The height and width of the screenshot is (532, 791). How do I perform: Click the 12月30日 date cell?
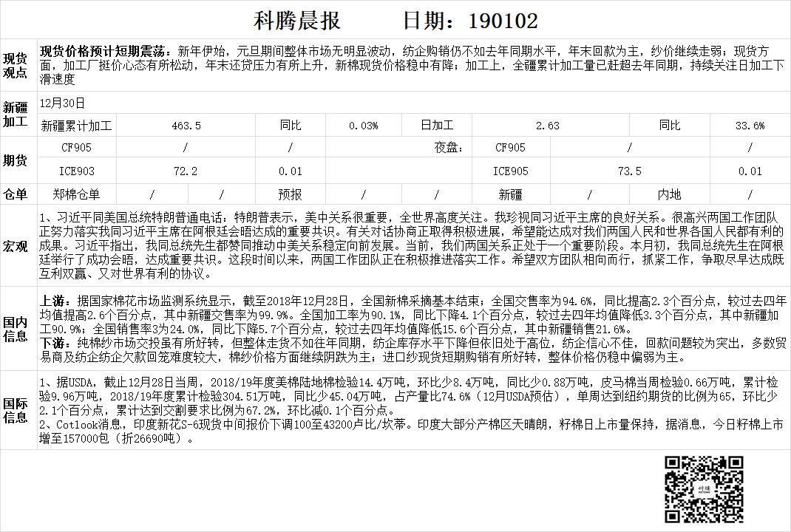coord(63,103)
